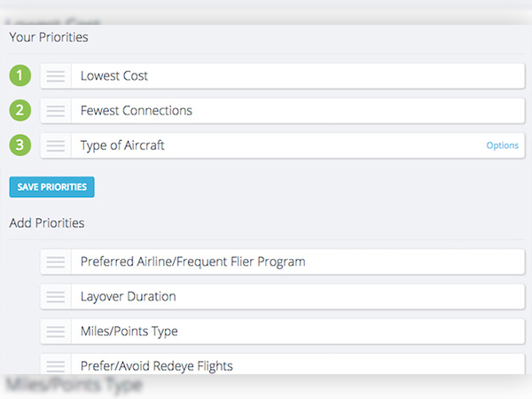This screenshot has height=399, width=532.
Task: Click the Layover Duration drag handle
Action: (56, 296)
